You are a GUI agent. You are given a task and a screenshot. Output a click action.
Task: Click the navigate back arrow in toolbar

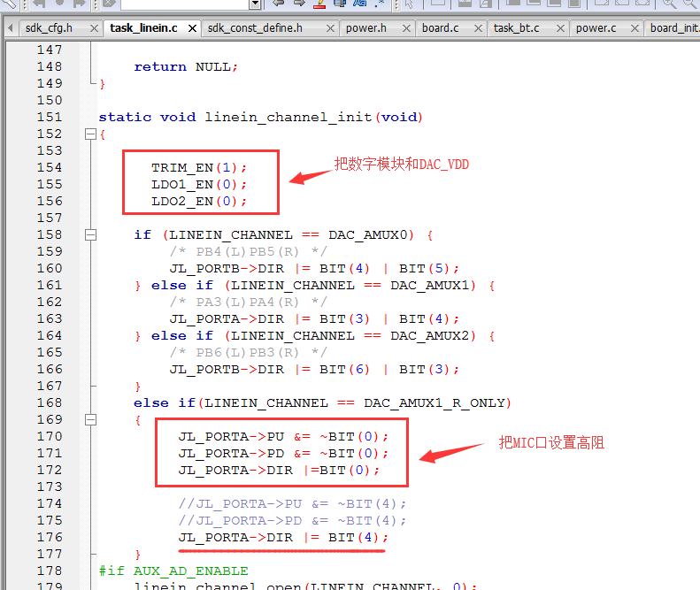click(x=279, y=4)
